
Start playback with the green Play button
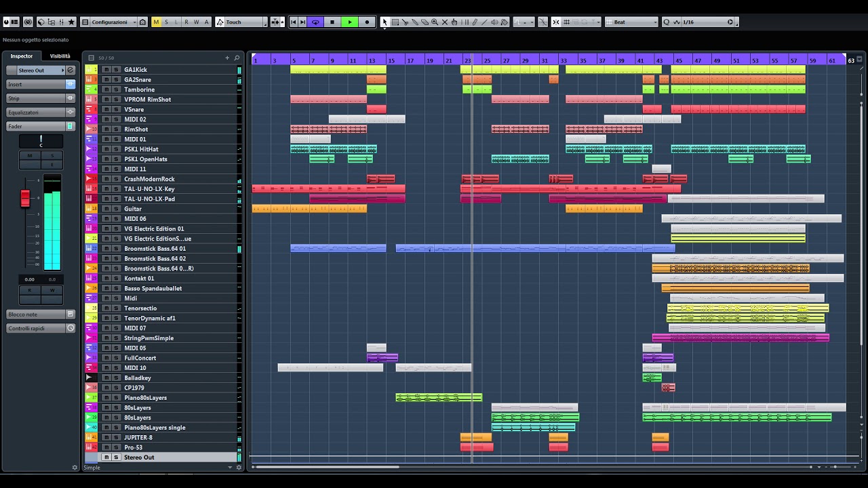(350, 22)
